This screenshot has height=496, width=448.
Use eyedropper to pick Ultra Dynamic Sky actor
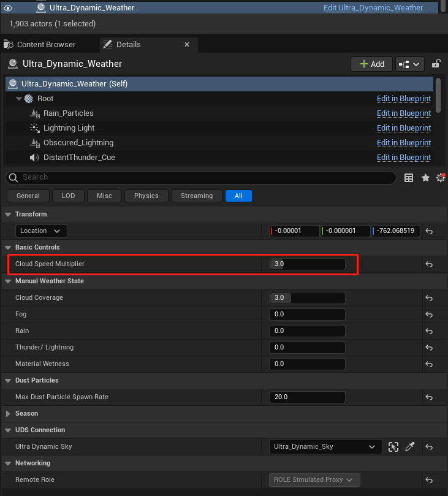(410, 447)
